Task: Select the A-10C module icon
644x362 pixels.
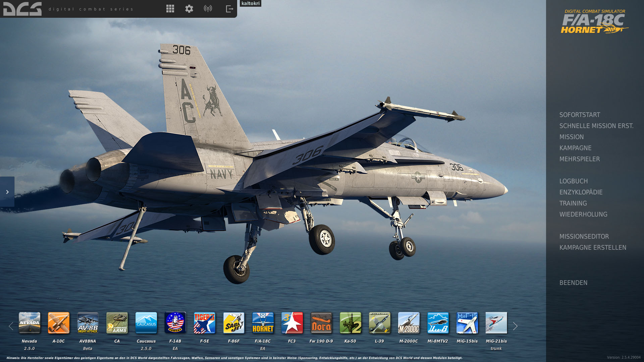Action: pyautogui.click(x=59, y=323)
